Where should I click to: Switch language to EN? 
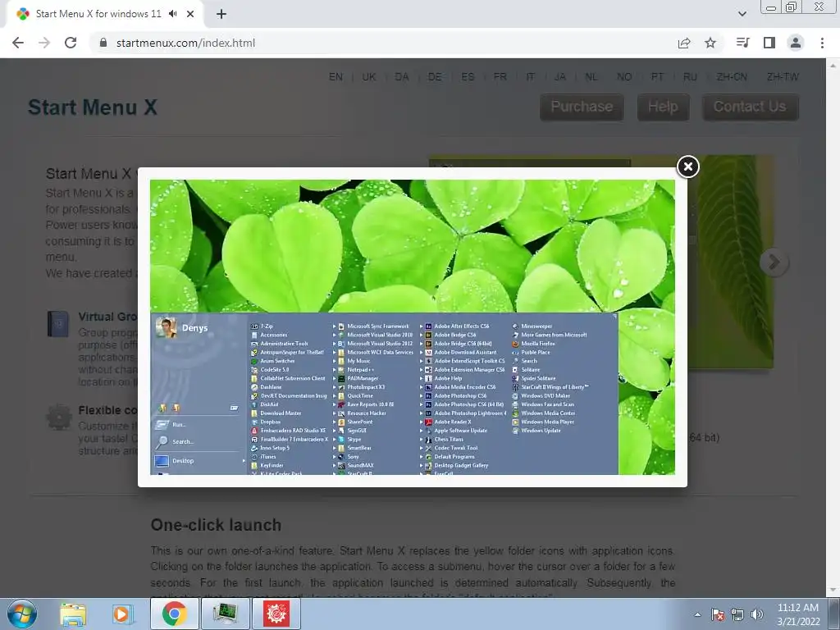click(x=336, y=76)
